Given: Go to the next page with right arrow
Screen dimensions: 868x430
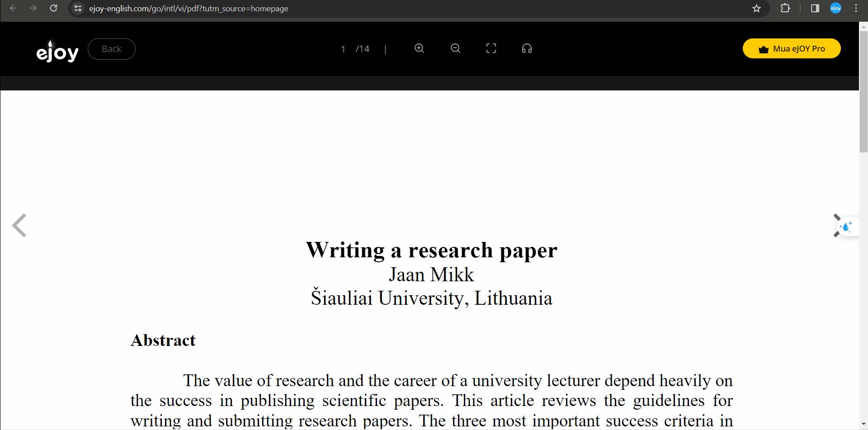Looking at the screenshot, I should coord(837,225).
